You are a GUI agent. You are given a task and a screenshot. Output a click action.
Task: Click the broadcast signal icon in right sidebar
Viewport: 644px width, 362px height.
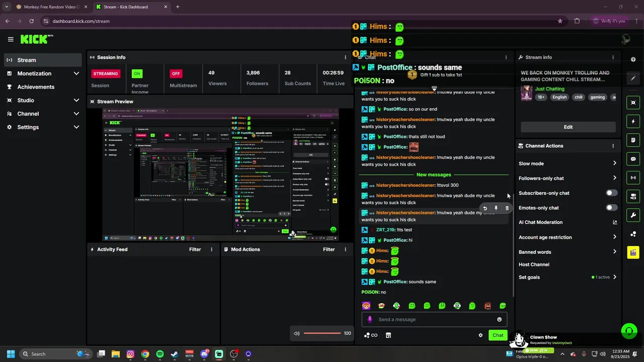[633, 177]
